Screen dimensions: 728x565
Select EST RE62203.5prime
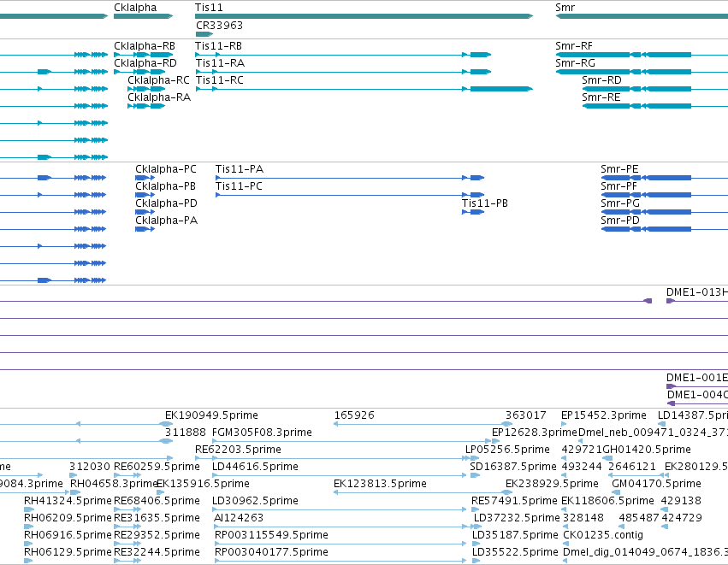tap(238, 450)
